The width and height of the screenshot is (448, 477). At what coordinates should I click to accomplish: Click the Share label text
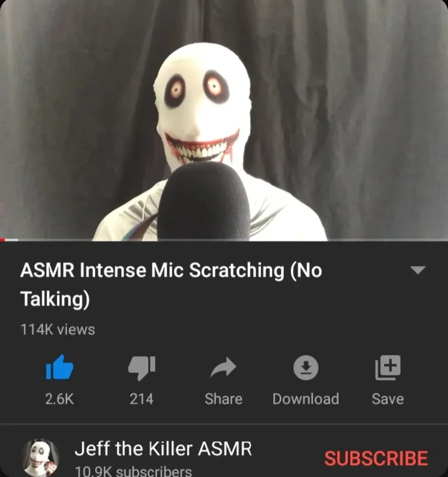click(x=224, y=399)
